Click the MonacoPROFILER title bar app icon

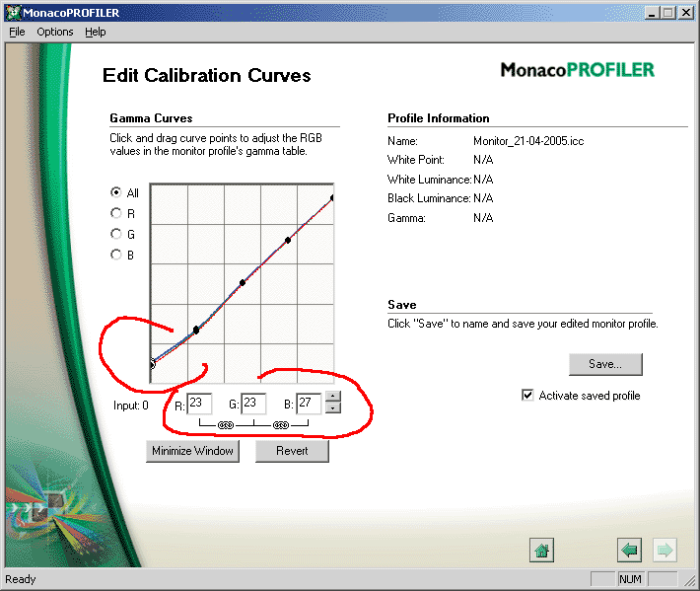click(13, 12)
